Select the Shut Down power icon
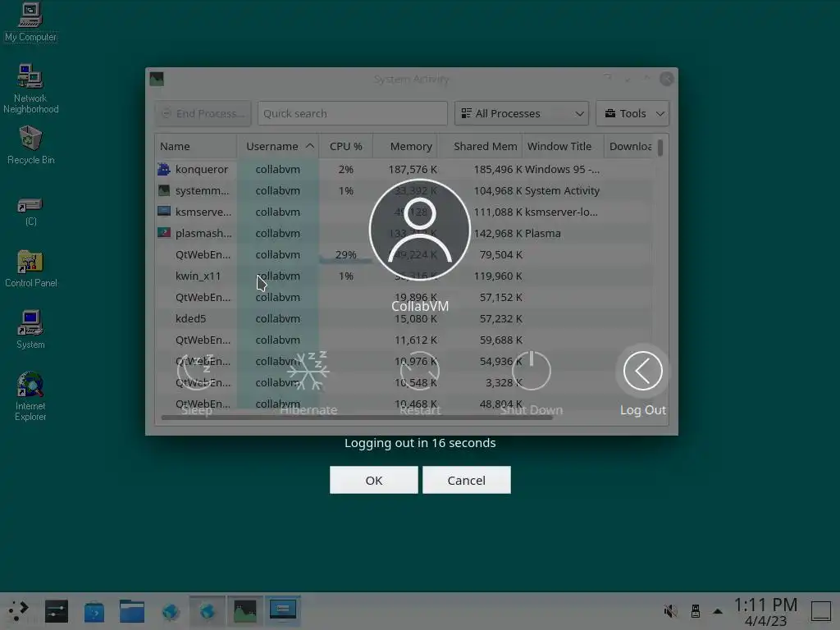 coord(531,371)
